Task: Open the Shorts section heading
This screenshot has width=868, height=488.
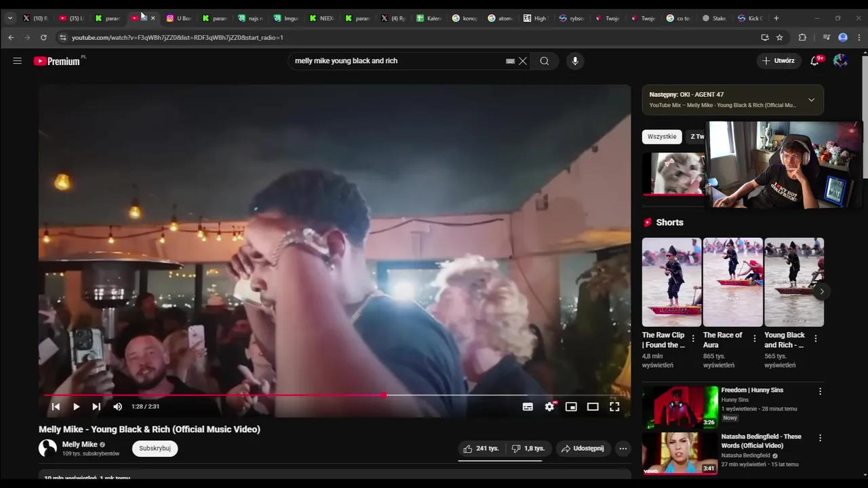Action: (663, 222)
